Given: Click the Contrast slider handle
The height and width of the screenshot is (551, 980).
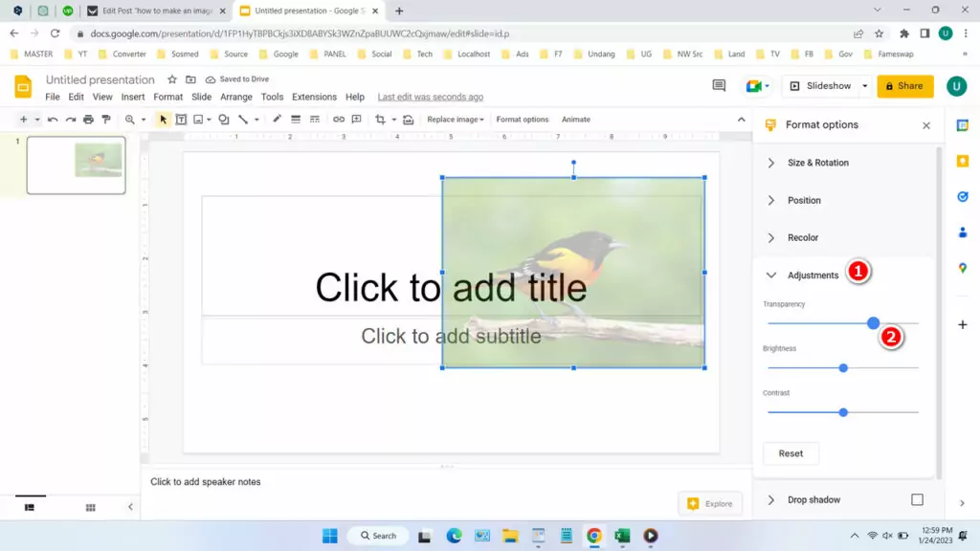Looking at the screenshot, I should [x=843, y=412].
